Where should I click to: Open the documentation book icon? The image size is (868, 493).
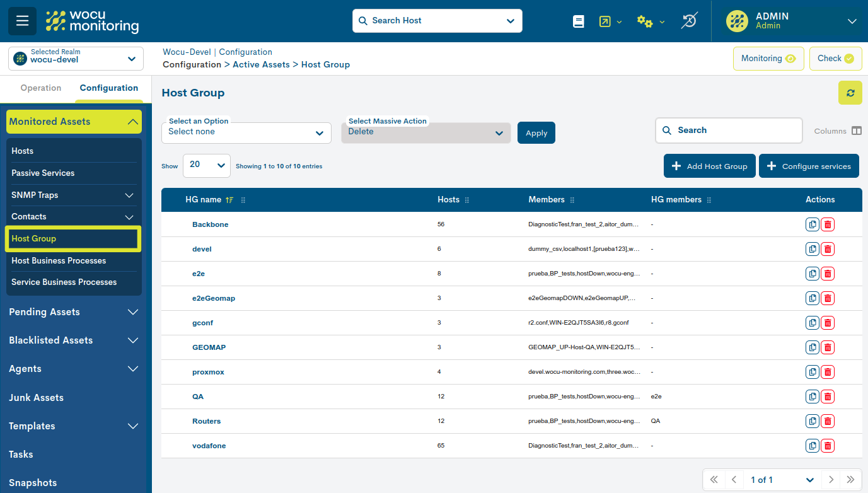[578, 21]
